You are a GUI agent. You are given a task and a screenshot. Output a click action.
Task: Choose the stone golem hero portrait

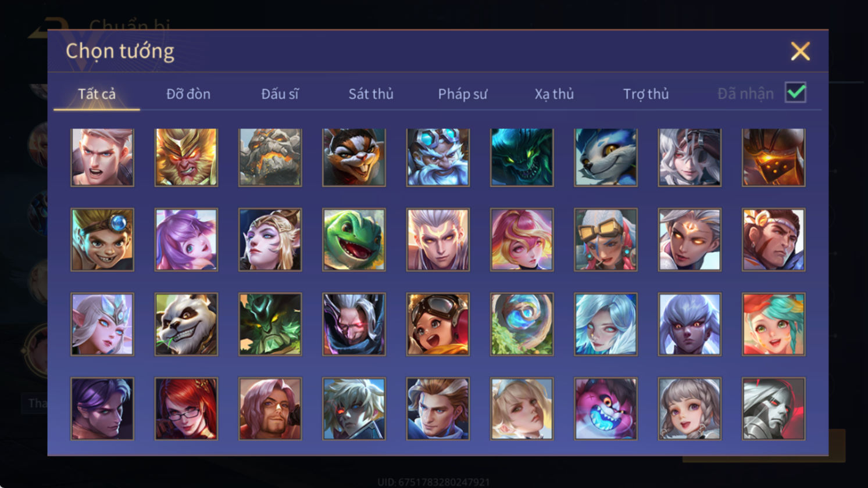coord(270,157)
